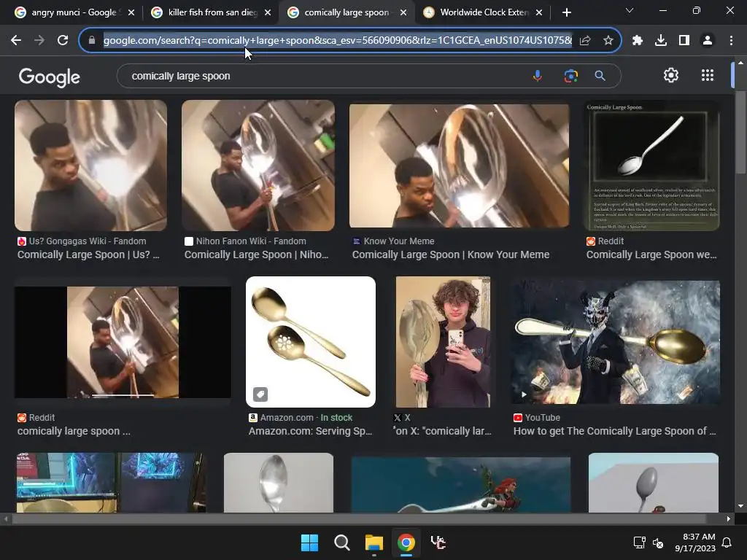Reload the current page

[x=63, y=41]
